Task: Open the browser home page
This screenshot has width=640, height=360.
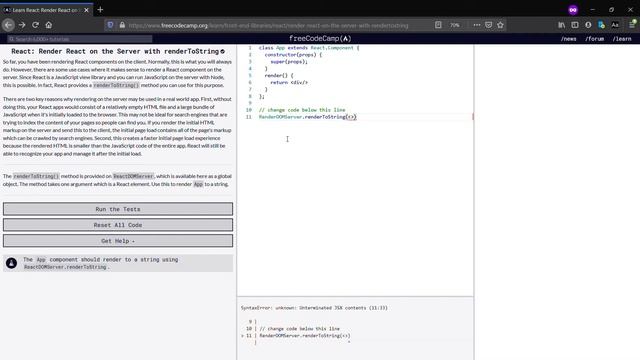Action: coord(49,25)
